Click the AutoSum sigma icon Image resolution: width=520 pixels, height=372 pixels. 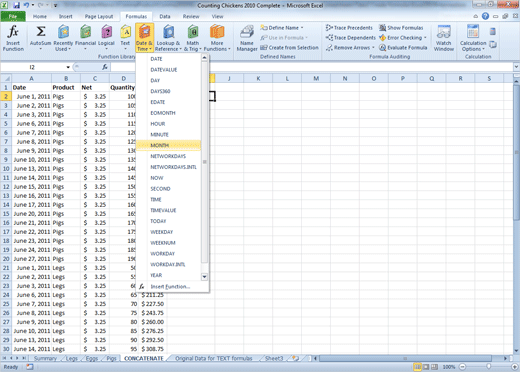click(41, 32)
